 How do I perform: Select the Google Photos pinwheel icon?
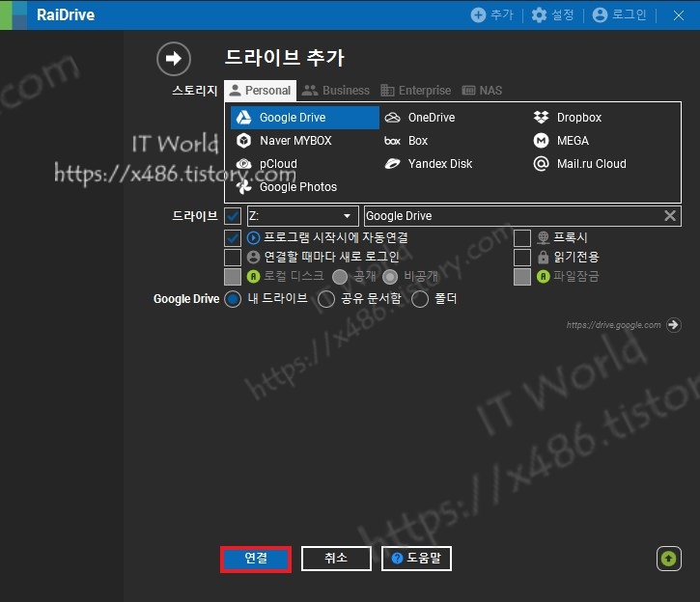click(243, 187)
